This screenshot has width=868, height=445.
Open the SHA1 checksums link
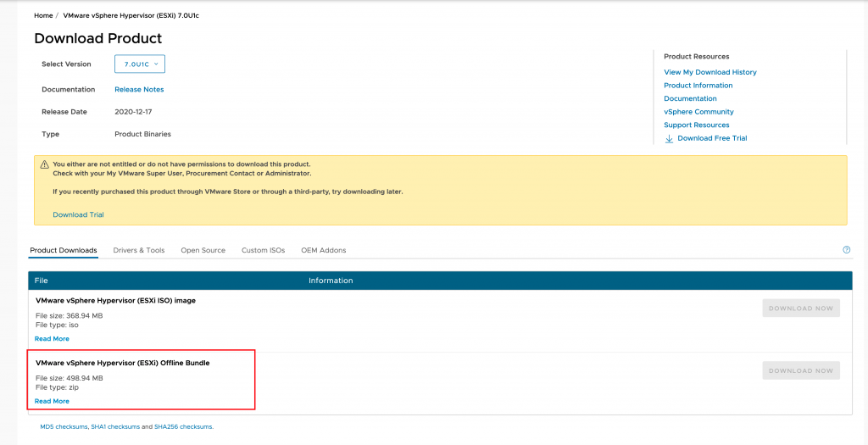pyautogui.click(x=115, y=427)
